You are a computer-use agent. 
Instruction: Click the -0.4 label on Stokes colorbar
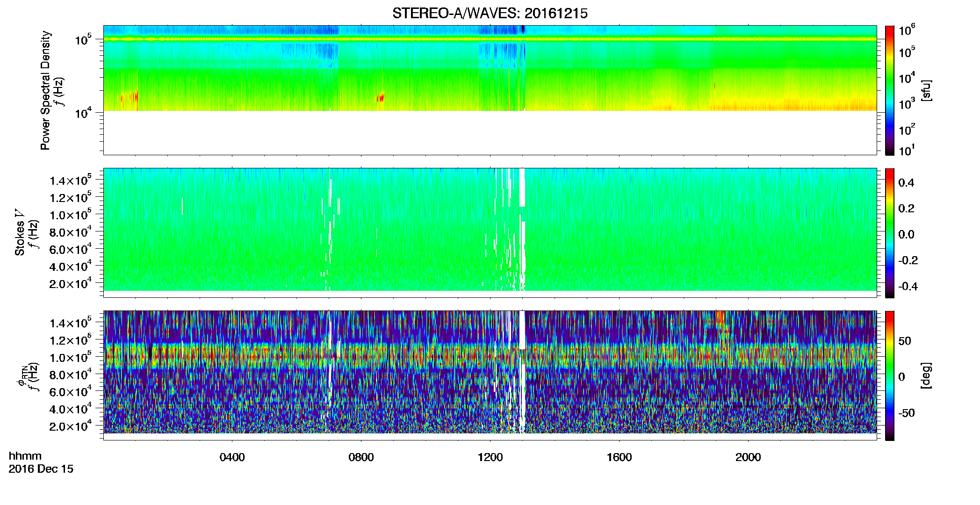click(x=908, y=286)
